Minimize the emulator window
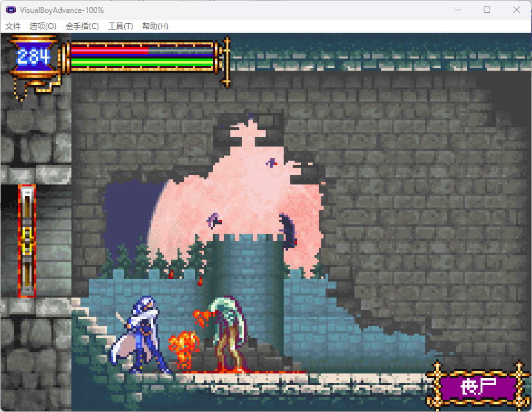532x412 pixels. 457,10
